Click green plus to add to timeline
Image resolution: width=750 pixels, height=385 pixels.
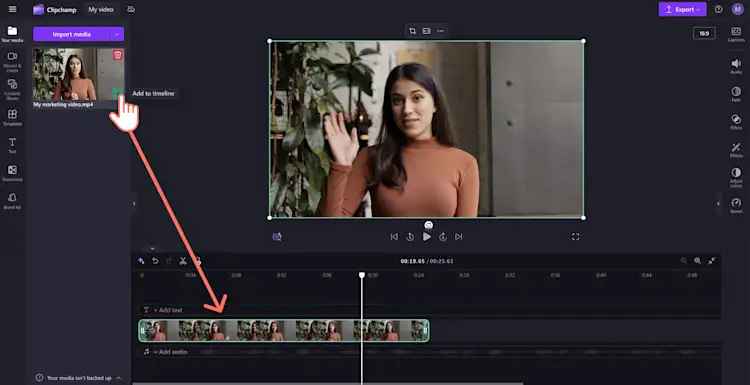118,93
